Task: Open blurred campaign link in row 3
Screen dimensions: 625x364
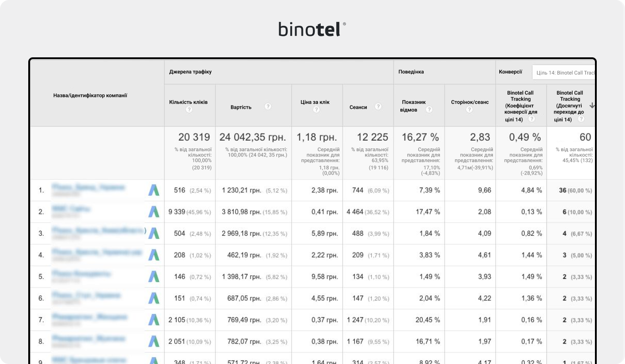Action: tap(98, 231)
